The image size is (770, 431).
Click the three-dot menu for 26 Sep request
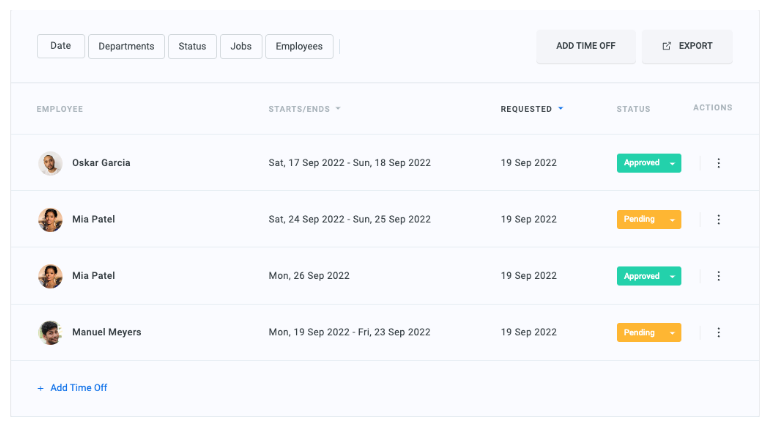point(718,276)
